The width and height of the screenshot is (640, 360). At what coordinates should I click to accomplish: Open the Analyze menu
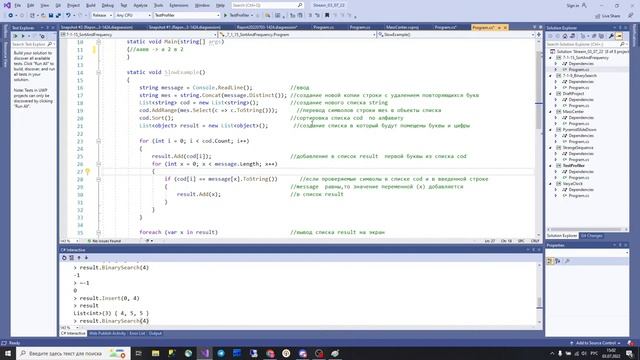pyautogui.click(x=140, y=5)
